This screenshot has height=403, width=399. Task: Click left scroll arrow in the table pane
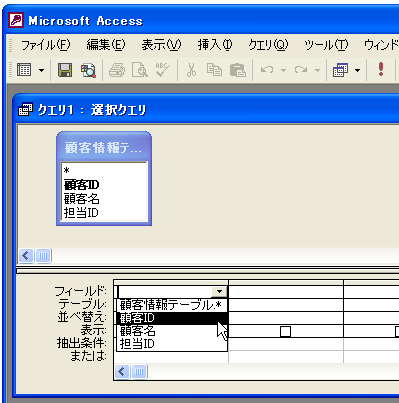(x=26, y=256)
